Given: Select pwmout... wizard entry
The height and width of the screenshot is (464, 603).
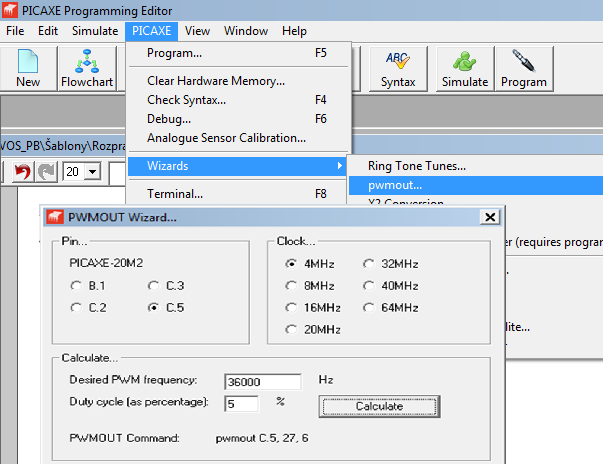Looking at the screenshot, I should [476, 185].
